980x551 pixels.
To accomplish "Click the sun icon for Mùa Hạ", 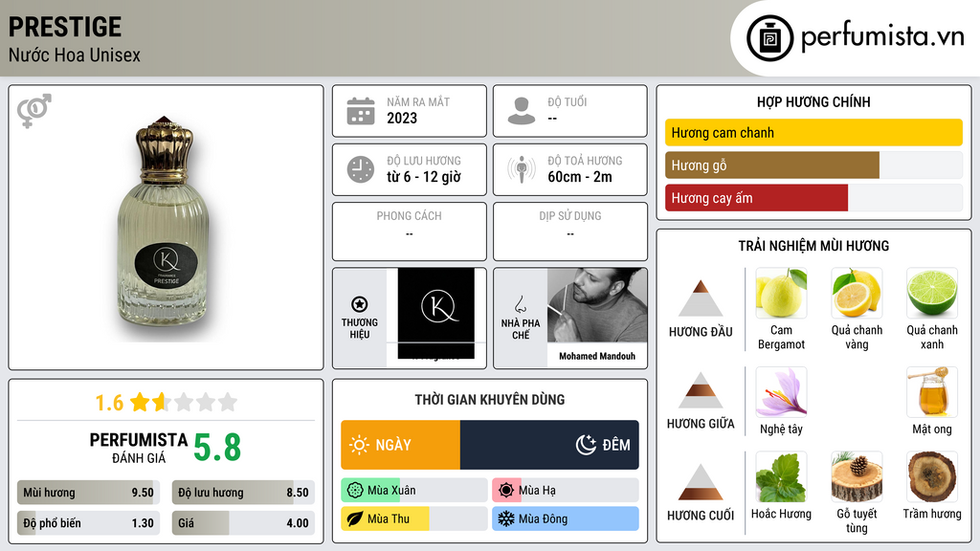I will click(506, 491).
